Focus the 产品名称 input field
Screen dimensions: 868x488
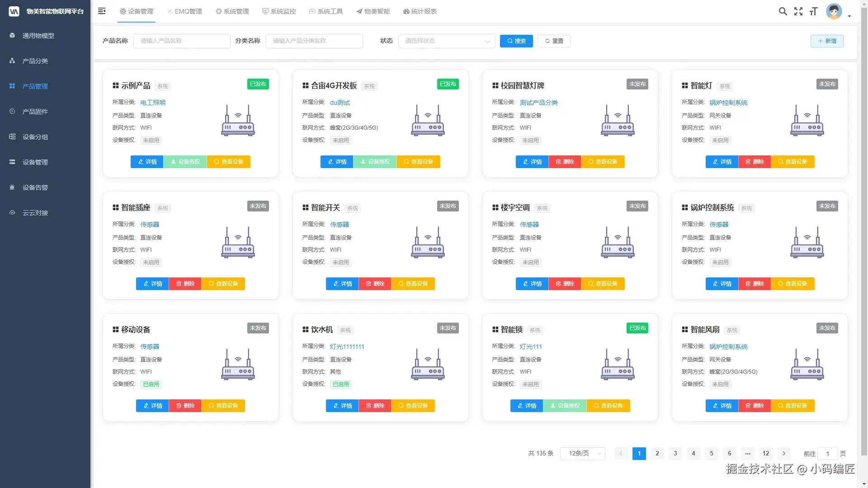click(x=182, y=41)
